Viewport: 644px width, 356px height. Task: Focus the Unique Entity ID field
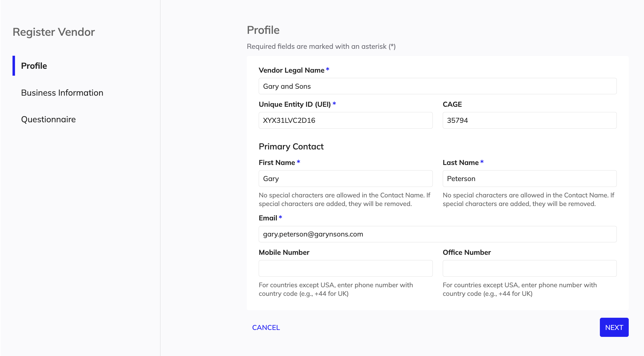[346, 120]
